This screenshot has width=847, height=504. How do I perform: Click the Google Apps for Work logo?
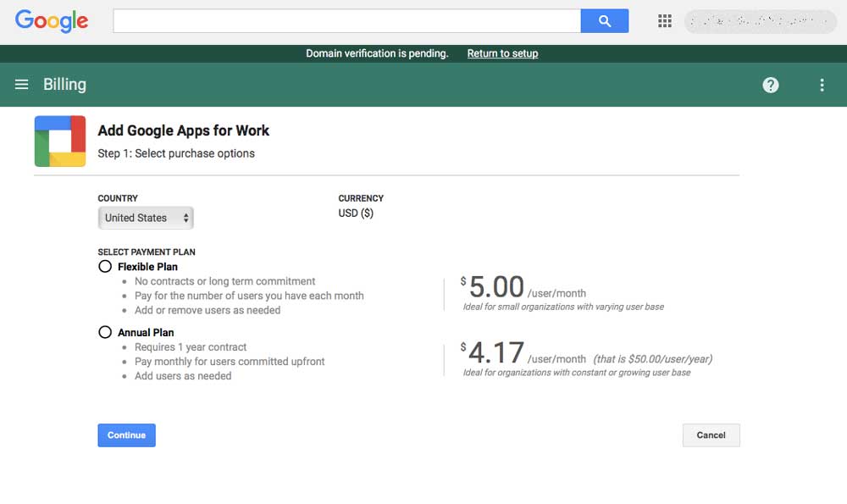(x=60, y=141)
